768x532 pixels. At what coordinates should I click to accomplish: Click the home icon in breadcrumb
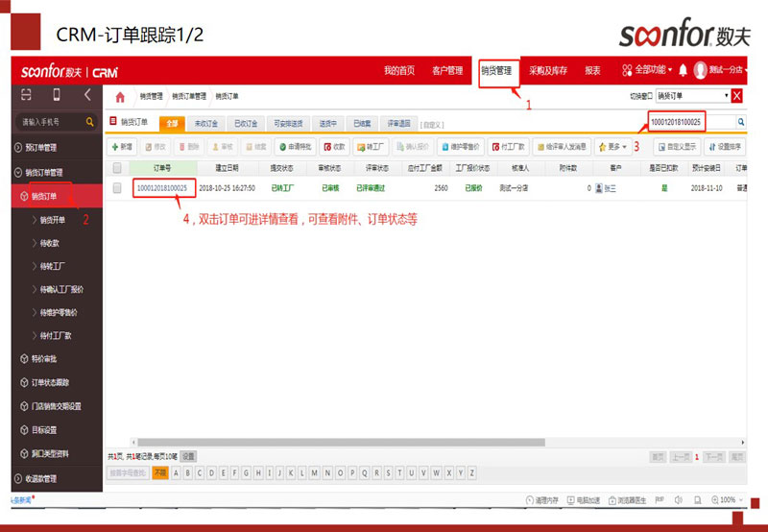click(120, 97)
